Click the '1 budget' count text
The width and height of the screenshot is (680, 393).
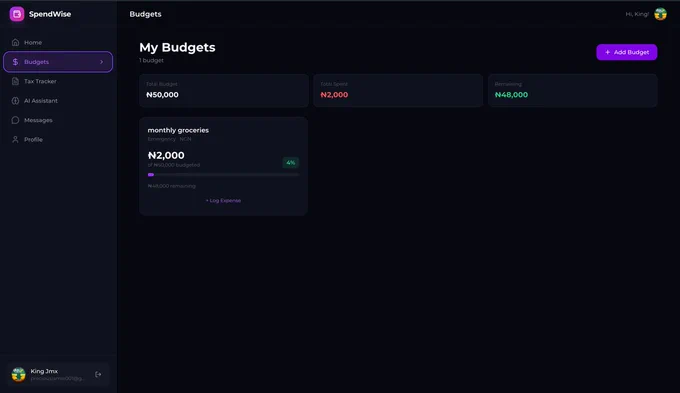click(x=151, y=60)
